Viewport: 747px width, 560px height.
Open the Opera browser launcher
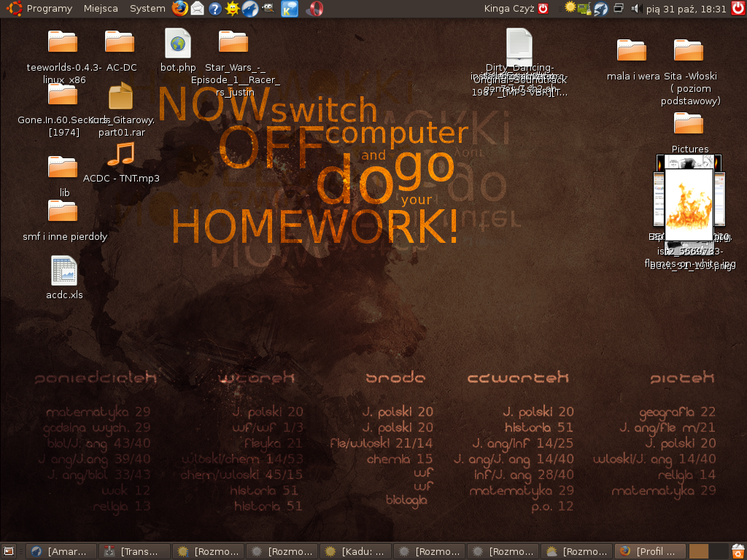click(316, 9)
